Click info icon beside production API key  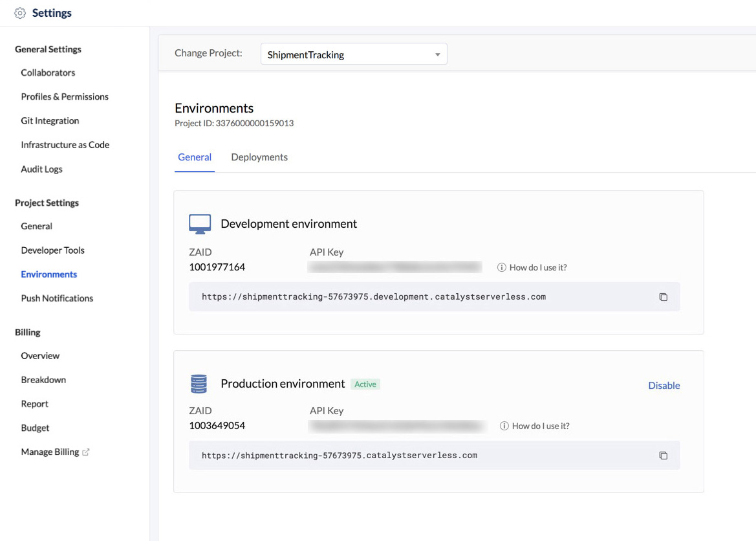click(504, 426)
